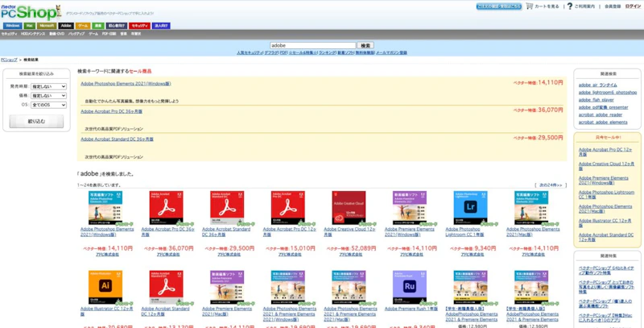The image size is (644, 328).
Task: Click adobe_flah_player related search
Action: click(597, 100)
